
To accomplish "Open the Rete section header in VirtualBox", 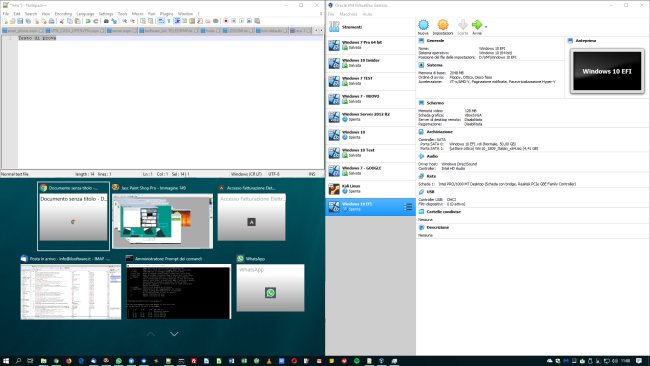I will pos(431,176).
